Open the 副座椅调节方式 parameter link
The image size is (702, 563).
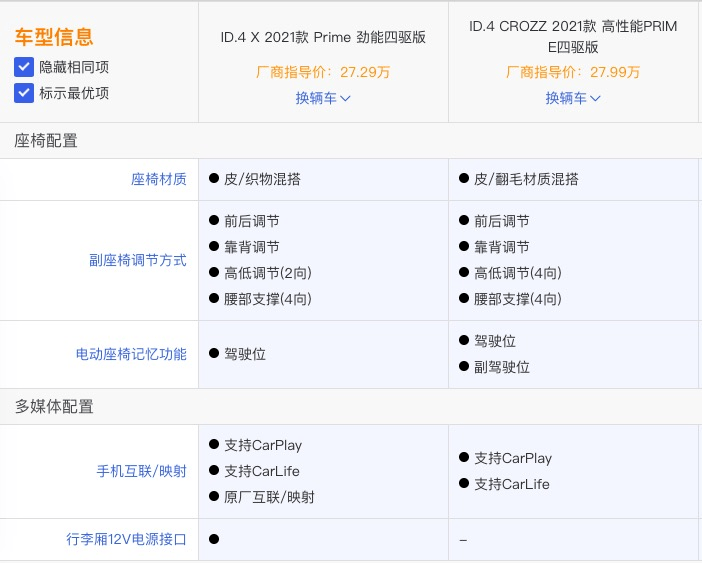pyautogui.click(x=138, y=260)
